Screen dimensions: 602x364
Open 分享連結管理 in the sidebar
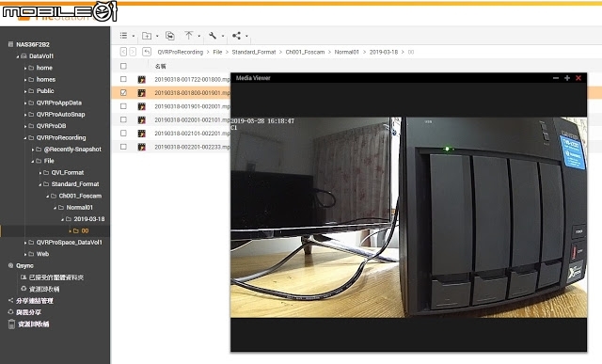pyautogui.click(x=35, y=301)
